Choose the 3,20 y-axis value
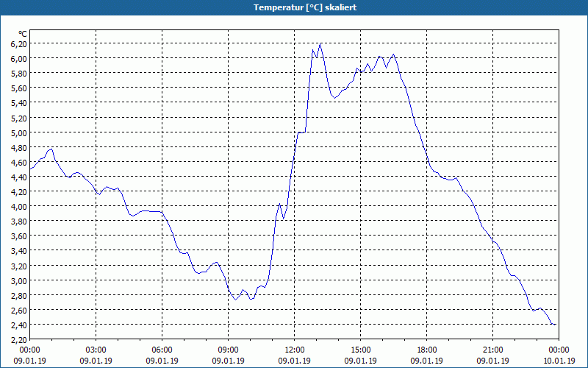Screen dimensions: 588x368 point(19,266)
